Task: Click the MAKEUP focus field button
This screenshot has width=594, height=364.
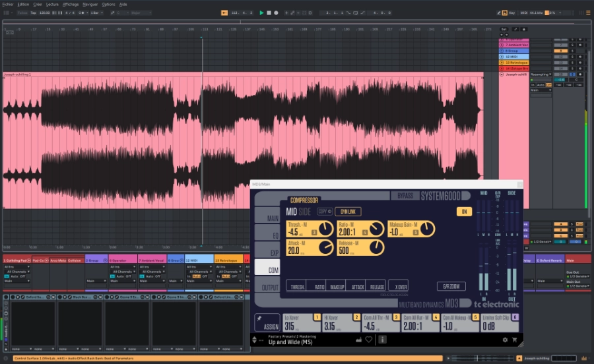Action: 337,286
